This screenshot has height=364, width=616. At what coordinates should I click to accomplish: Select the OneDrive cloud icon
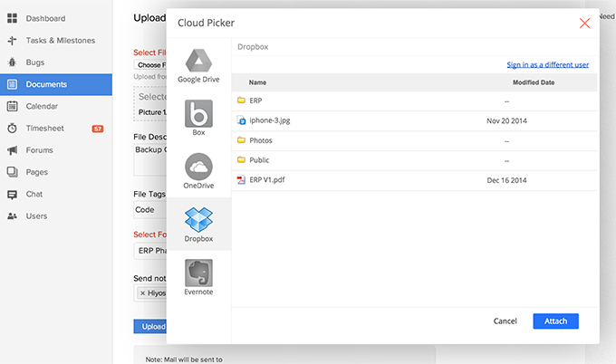point(198,170)
